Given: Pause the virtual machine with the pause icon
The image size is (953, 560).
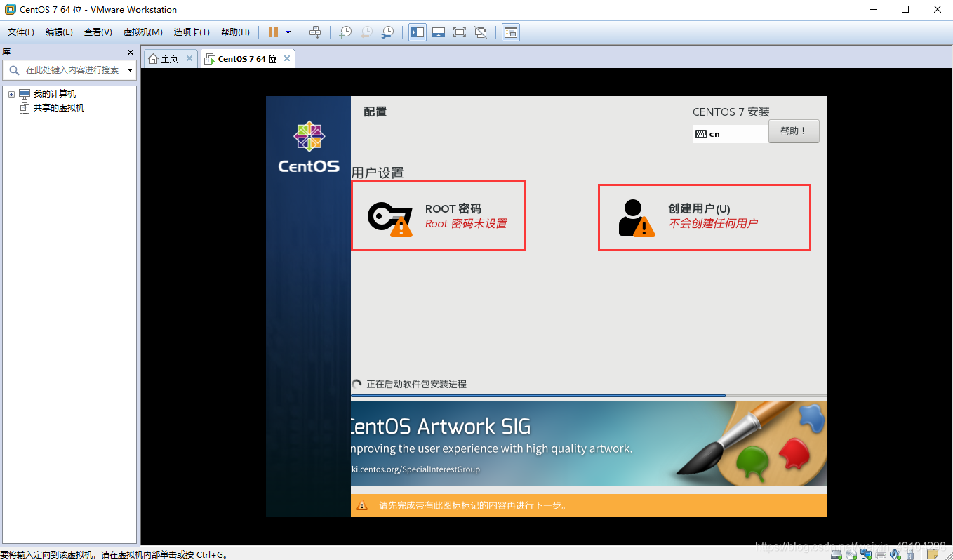Looking at the screenshot, I should coord(273,32).
